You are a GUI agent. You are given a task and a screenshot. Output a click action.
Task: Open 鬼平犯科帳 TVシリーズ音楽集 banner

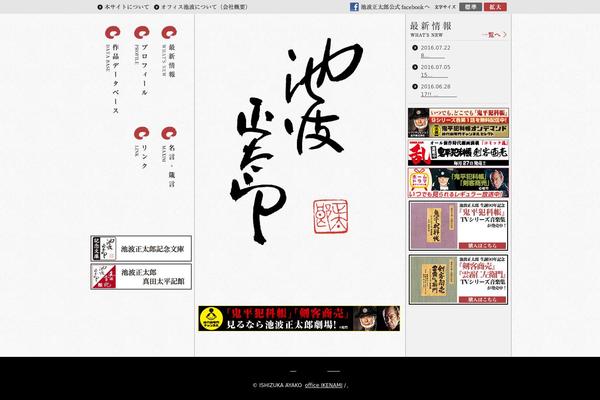pos(458,226)
